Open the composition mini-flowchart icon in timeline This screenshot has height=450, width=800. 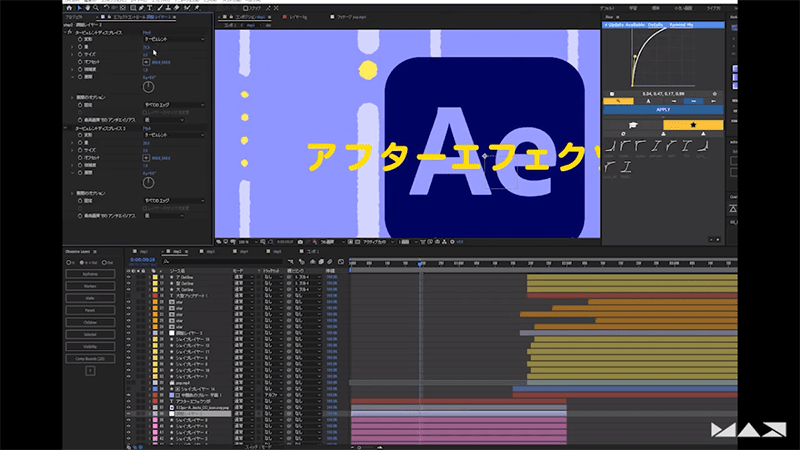point(291,262)
